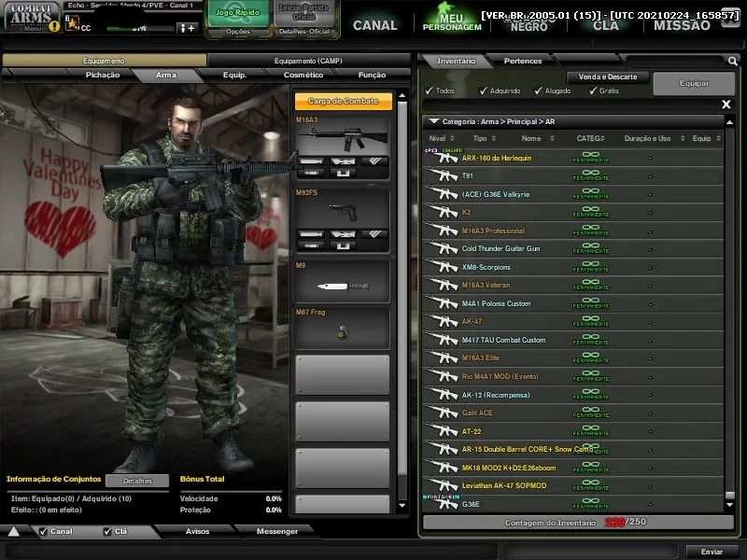The image size is (747, 560).
Task: Click the permanent infinity icon for XM8-Scorpions
Action: click(x=591, y=266)
